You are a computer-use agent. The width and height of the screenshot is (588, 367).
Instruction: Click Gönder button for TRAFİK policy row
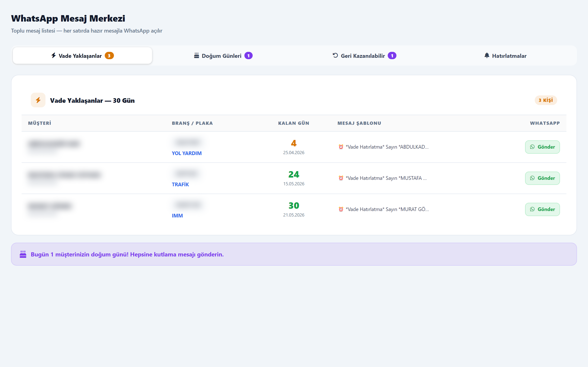542,178
